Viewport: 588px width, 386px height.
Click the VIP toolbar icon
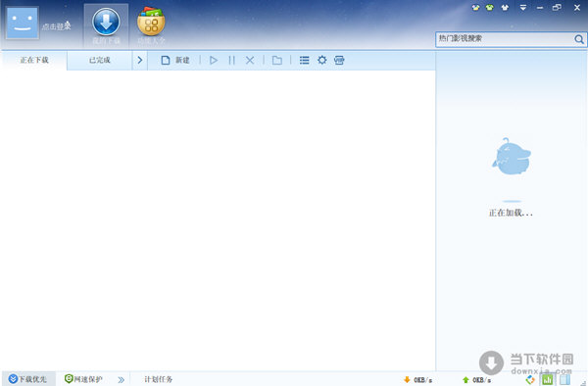(x=339, y=60)
